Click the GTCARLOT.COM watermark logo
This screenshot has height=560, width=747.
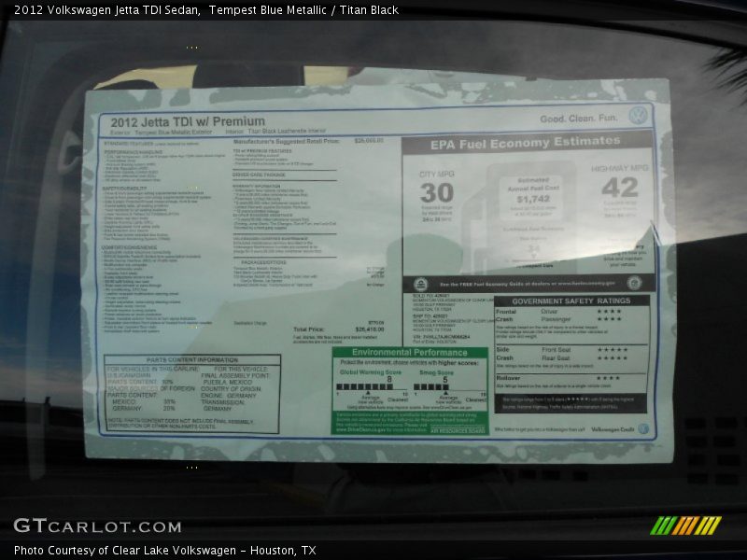point(97,526)
